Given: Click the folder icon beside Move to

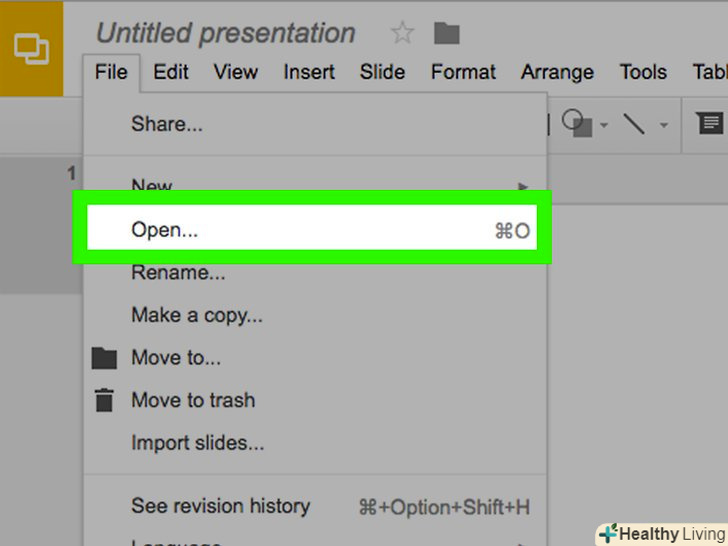Looking at the screenshot, I should 104,358.
